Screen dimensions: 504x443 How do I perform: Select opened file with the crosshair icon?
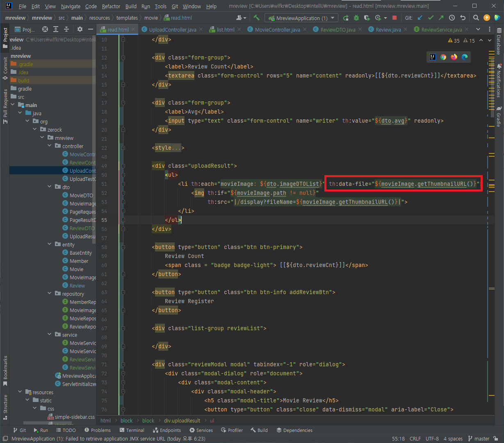coord(45,30)
